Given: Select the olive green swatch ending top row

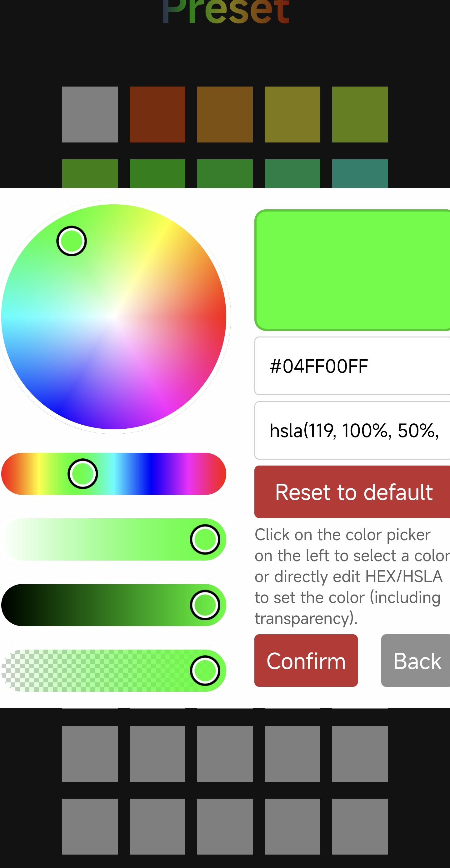Looking at the screenshot, I should [360, 115].
